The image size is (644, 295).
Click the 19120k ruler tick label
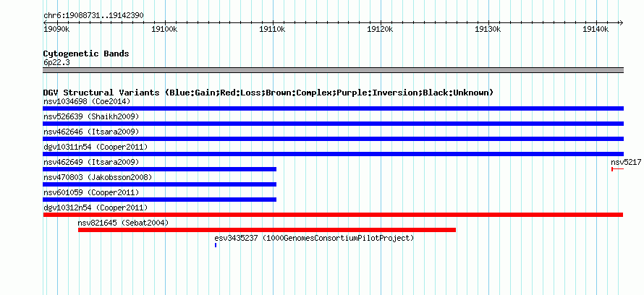[x=381, y=29]
